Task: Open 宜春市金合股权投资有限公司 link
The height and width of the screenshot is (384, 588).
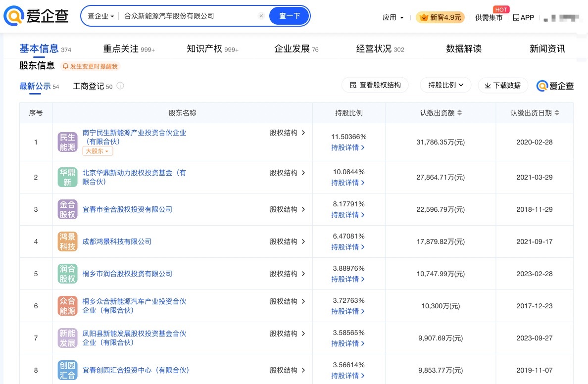Action: [127, 209]
